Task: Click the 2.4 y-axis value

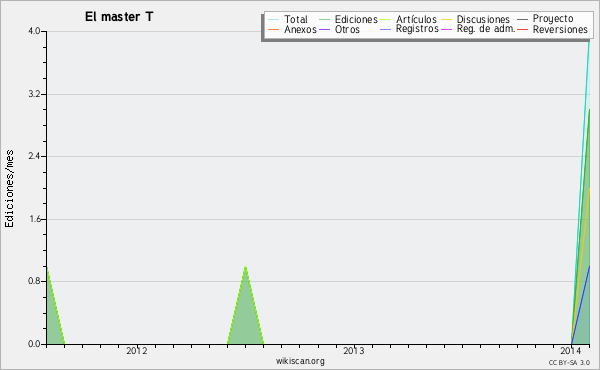Action: [34, 156]
